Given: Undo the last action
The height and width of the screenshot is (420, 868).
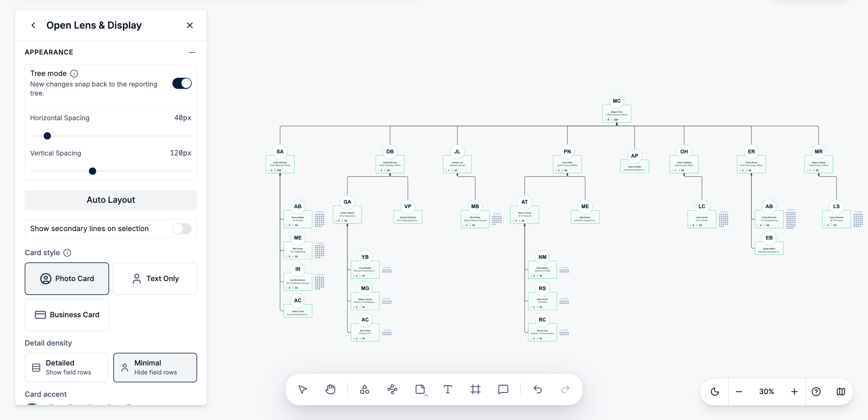Looking at the screenshot, I should pos(537,390).
